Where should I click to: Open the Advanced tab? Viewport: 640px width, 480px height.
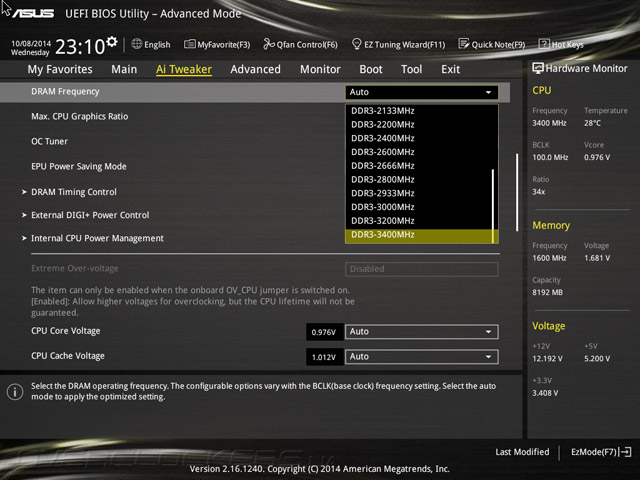(256, 69)
